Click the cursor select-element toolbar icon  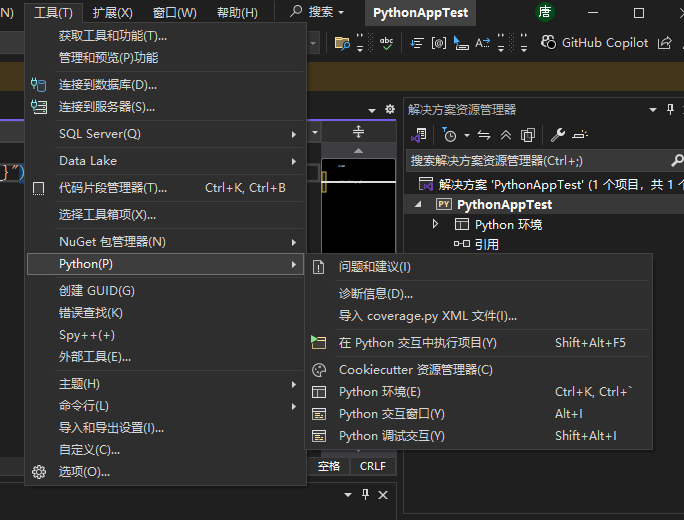tap(461, 43)
